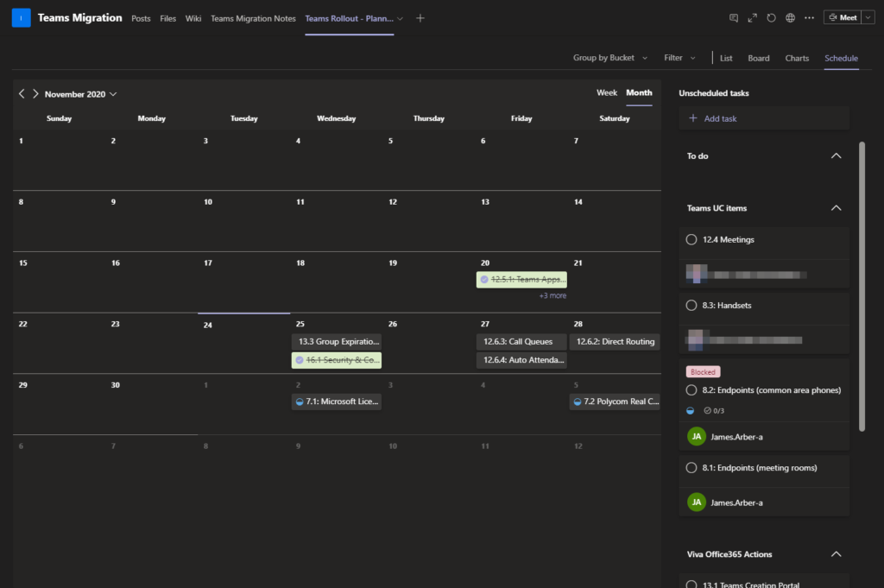Open the 12.6.2: Direct Routing task
884x588 pixels.
tap(615, 342)
